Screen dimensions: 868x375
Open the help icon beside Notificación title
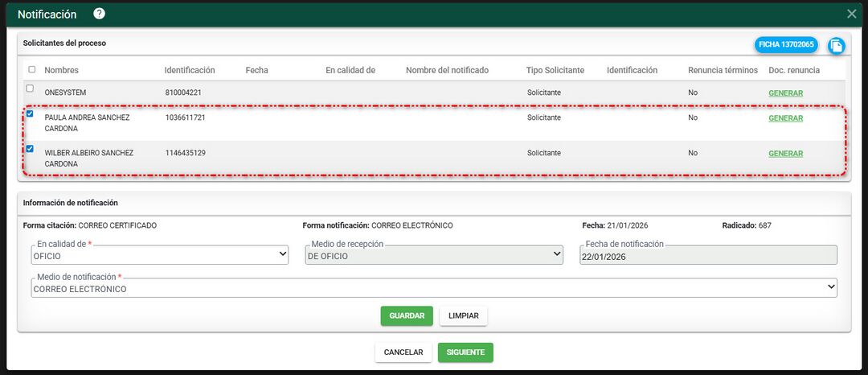click(99, 14)
